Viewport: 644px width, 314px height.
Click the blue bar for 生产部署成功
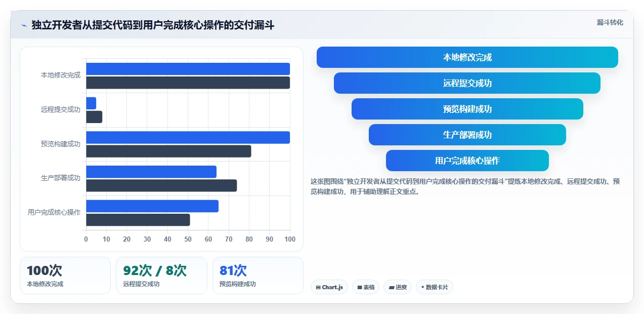(x=151, y=172)
